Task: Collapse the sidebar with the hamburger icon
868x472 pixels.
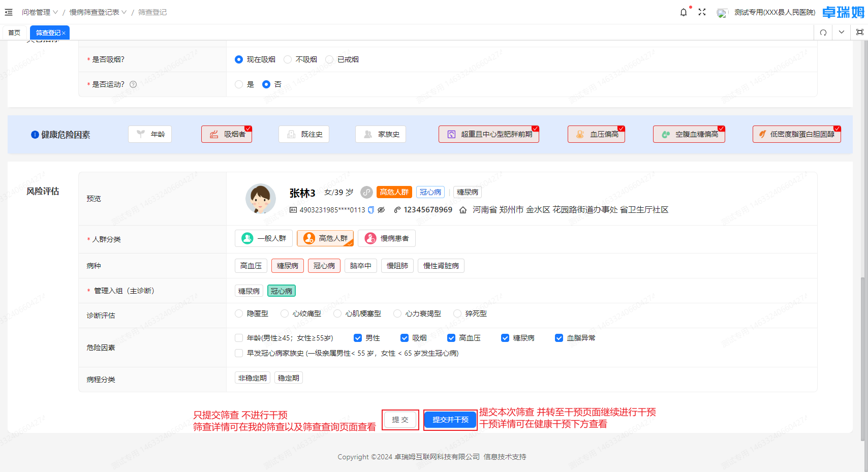Action: pyautogui.click(x=8, y=12)
